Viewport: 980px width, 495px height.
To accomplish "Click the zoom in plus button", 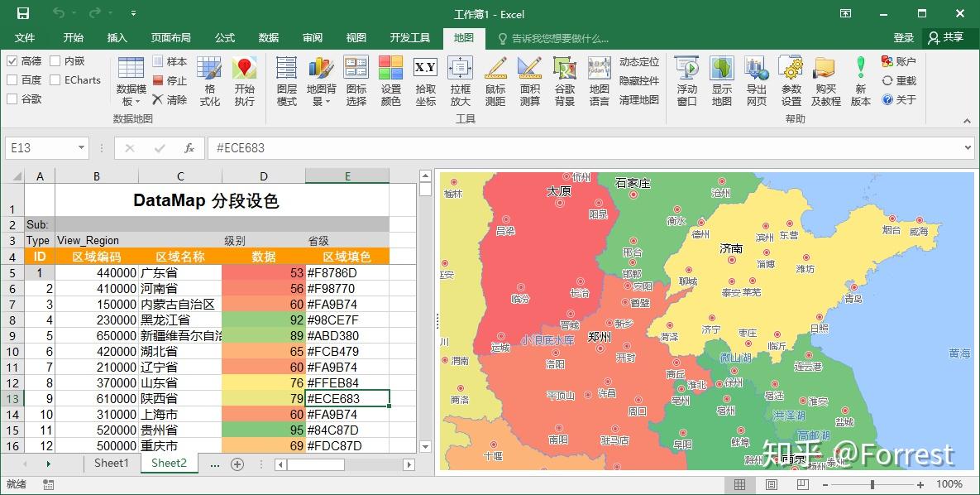I will pos(920,484).
